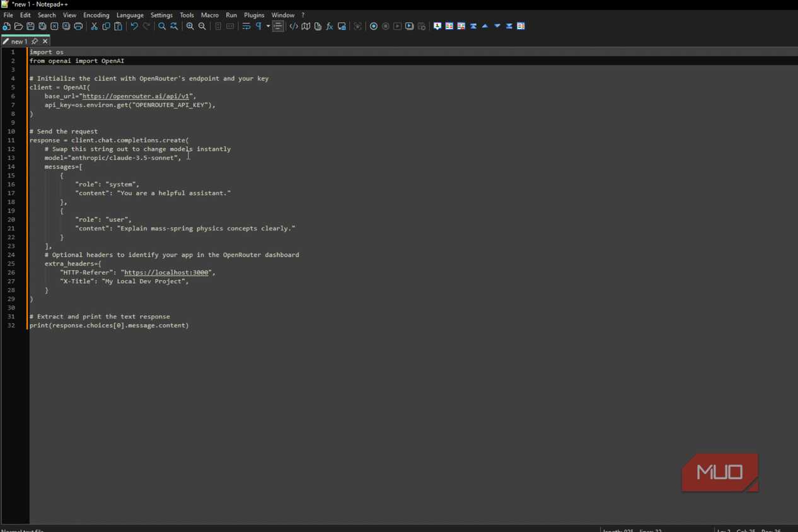The image size is (798, 532).
Task: Save the current file with floppy icon
Action: click(30, 26)
